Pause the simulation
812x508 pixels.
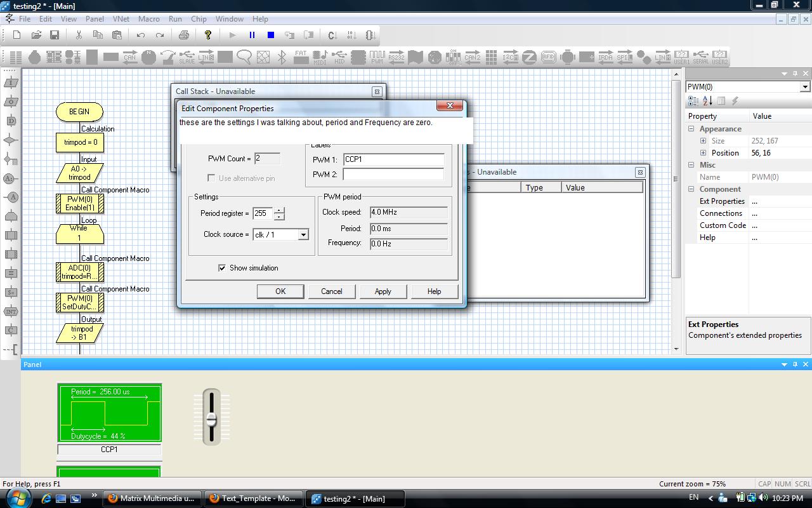pos(252,36)
